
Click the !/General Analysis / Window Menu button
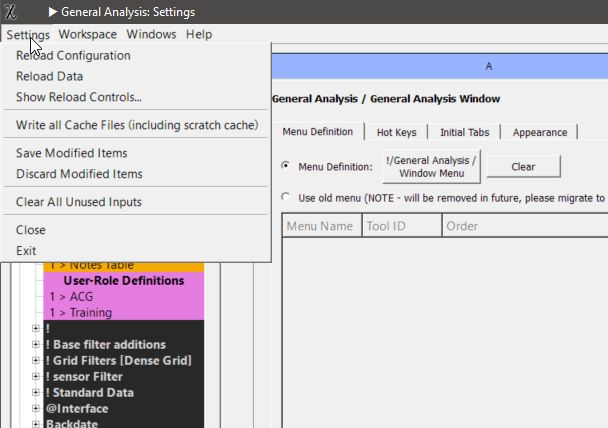(431, 167)
